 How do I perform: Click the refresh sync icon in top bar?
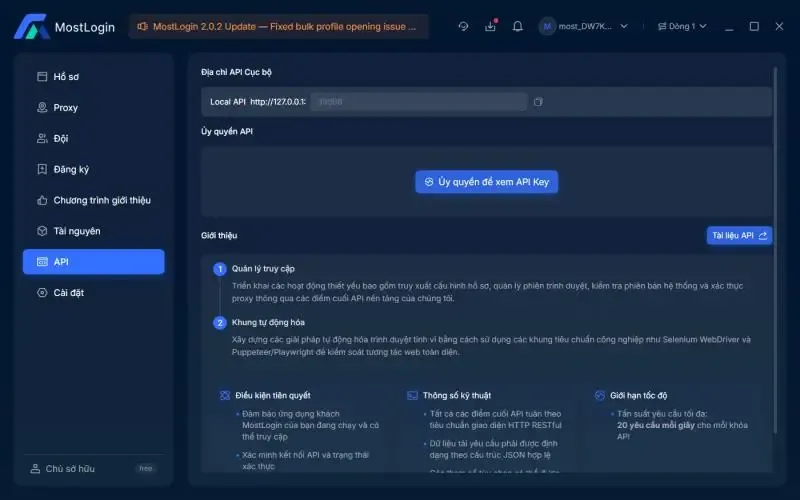[463, 26]
